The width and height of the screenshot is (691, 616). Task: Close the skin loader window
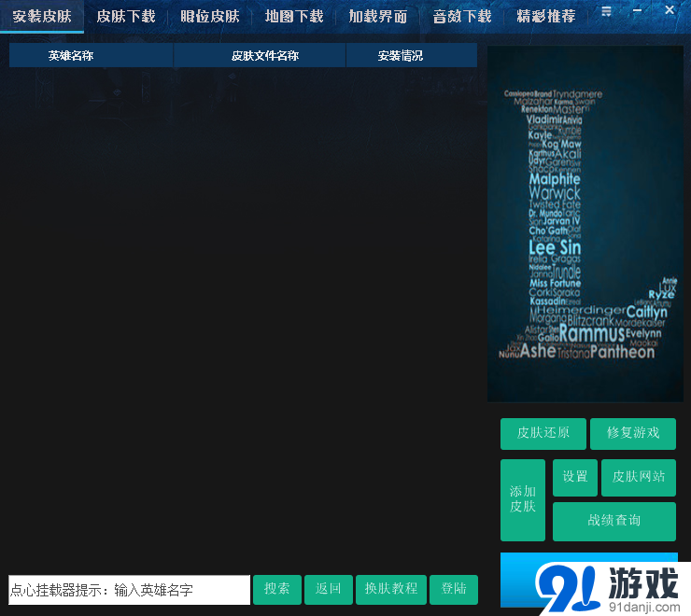670,9
